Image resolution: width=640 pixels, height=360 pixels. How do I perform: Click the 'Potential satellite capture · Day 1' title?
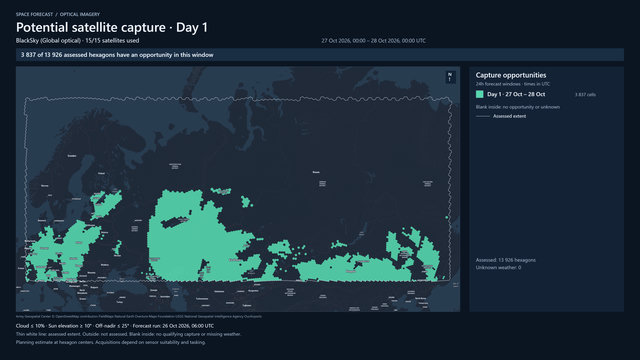(112, 27)
